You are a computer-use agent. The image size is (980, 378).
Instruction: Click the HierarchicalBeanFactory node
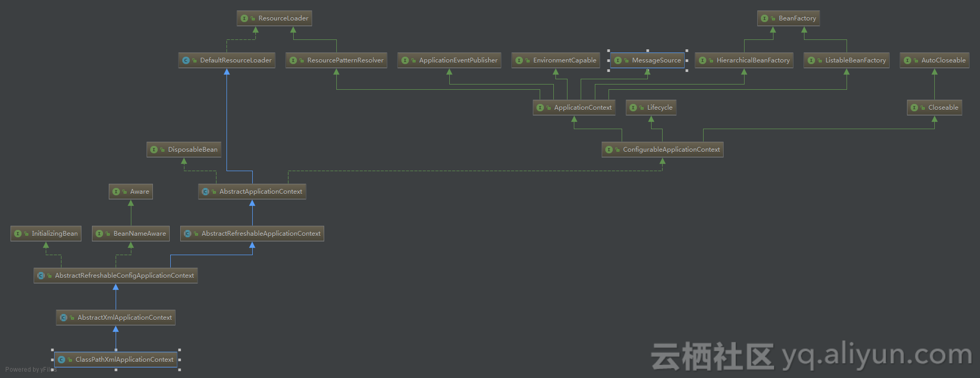coord(744,60)
